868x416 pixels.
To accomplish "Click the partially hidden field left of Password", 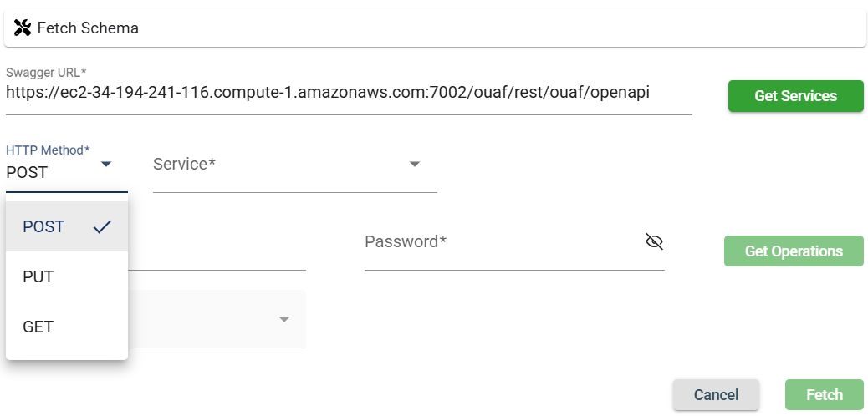I will pos(217,251).
